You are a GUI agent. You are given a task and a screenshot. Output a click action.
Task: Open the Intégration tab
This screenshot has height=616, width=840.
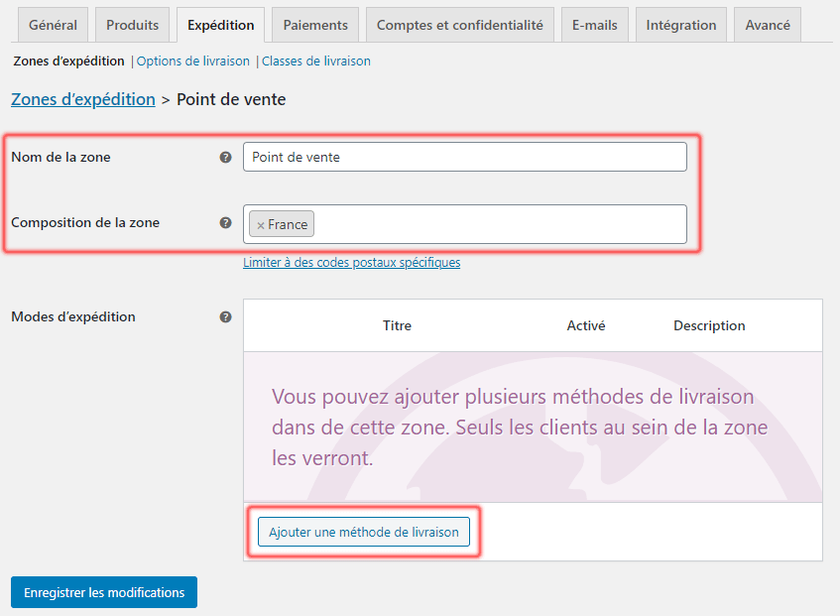pos(681,25)
